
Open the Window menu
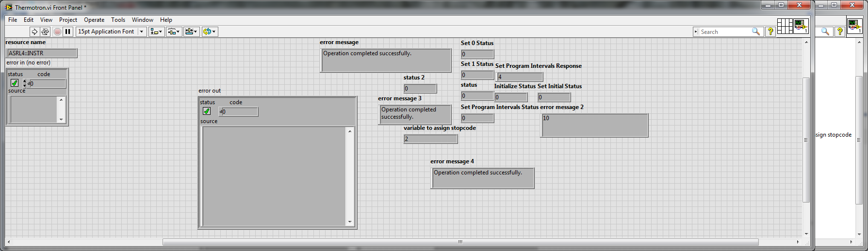143,20
